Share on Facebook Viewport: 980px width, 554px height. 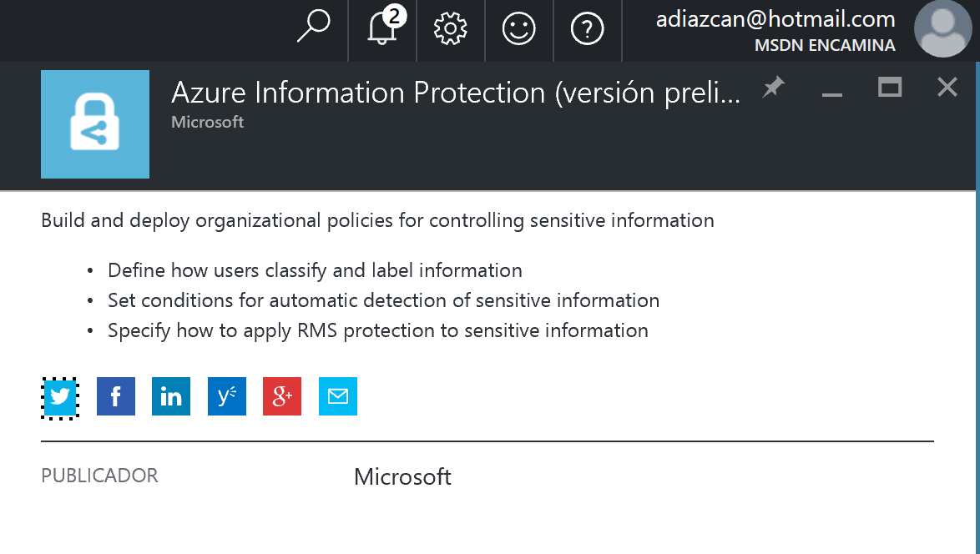[115, 397]
